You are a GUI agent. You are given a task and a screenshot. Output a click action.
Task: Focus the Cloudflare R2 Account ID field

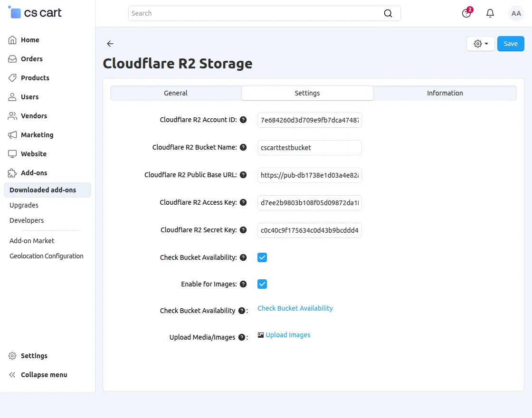(309, 120)
